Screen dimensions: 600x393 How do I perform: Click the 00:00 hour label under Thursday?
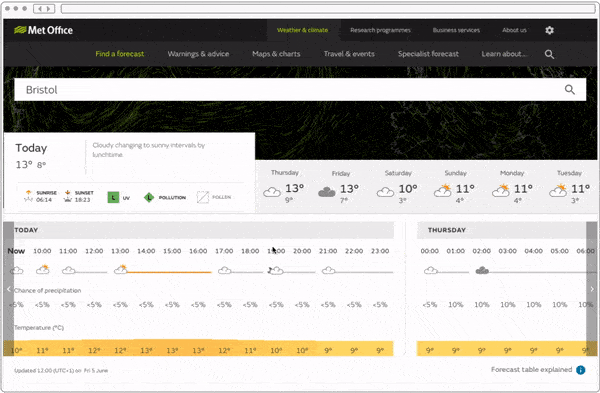tap(429, 251)
